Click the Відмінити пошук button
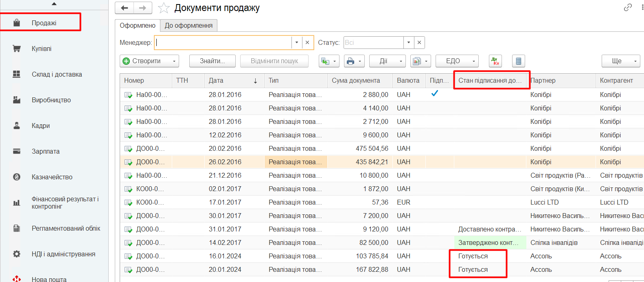 (x=274, y=61)
